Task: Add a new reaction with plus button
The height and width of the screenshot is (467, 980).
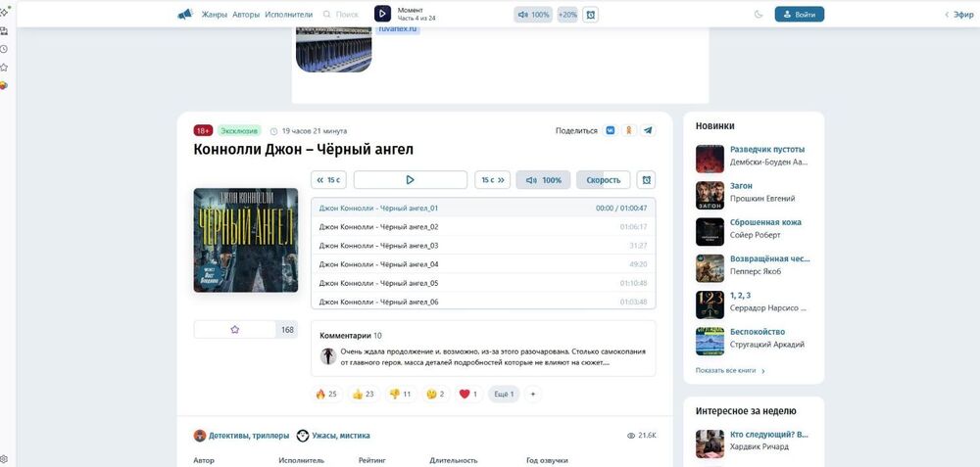Action: 533,394
